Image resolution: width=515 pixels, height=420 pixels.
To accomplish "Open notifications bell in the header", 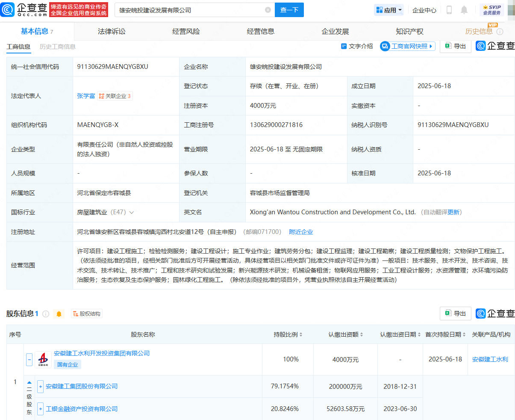I will (x=464, y=10).
